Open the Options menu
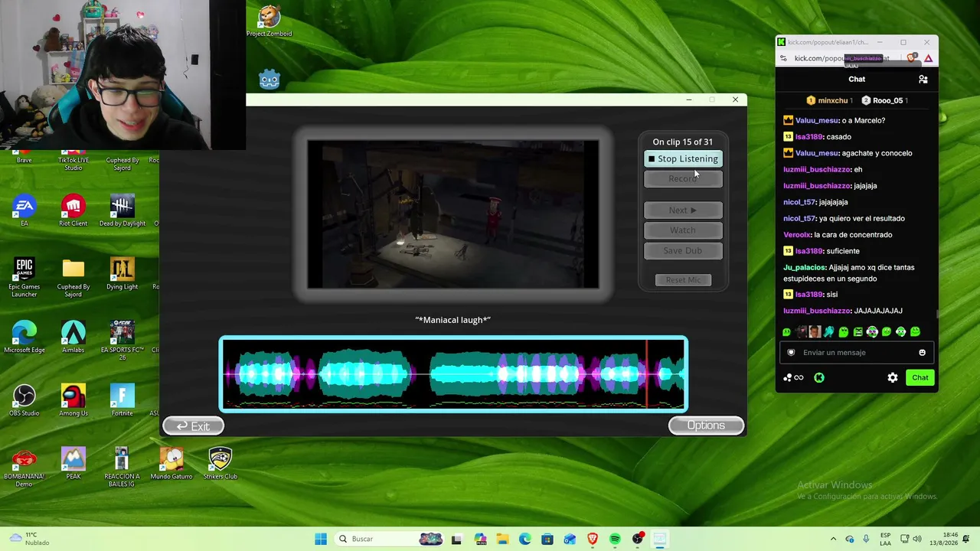Image resolution: width=980 pixels, height=551 pixels. pyautogui.click(x=706, y=425)
